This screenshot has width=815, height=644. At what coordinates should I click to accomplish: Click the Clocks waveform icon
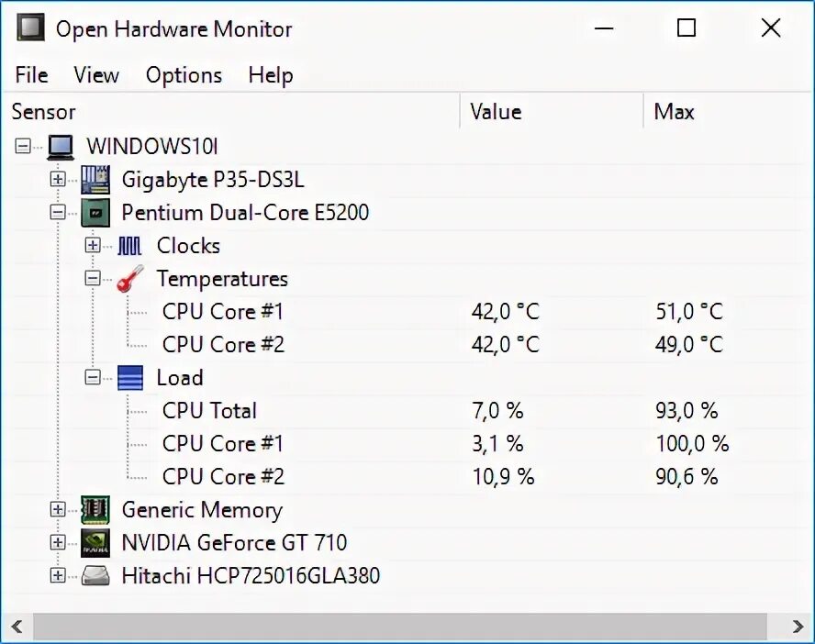[x=130, y=246]
